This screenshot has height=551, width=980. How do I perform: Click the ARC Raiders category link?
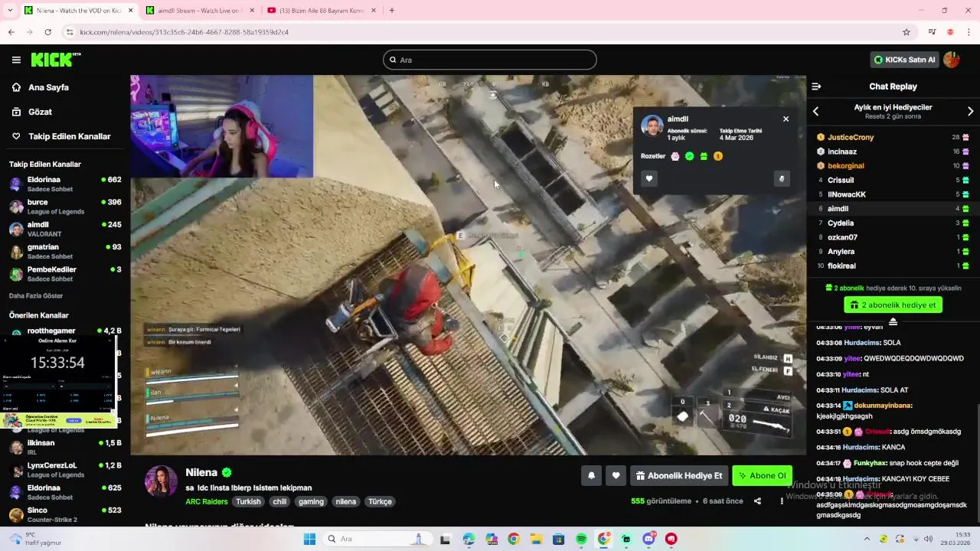point(207,502)
